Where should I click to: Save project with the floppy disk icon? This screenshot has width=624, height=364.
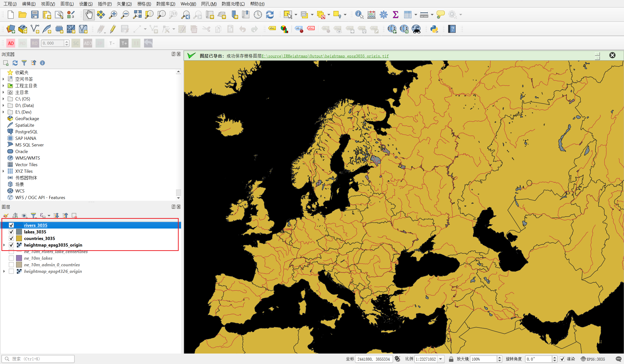click(35, 15)
